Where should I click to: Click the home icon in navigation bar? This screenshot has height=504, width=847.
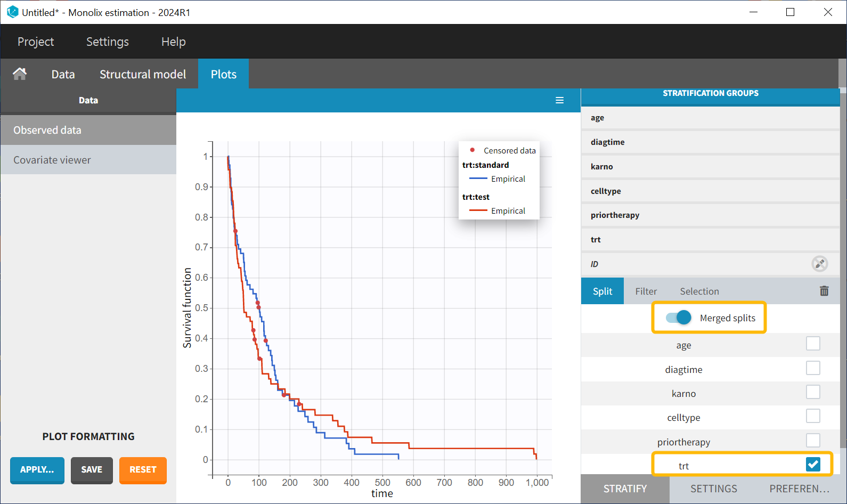(20, 74)
